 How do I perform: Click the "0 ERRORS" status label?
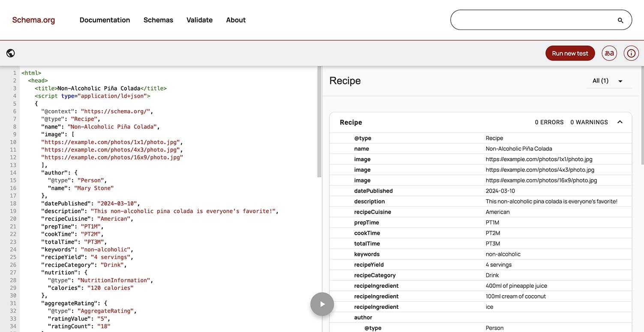click(549, 122)
